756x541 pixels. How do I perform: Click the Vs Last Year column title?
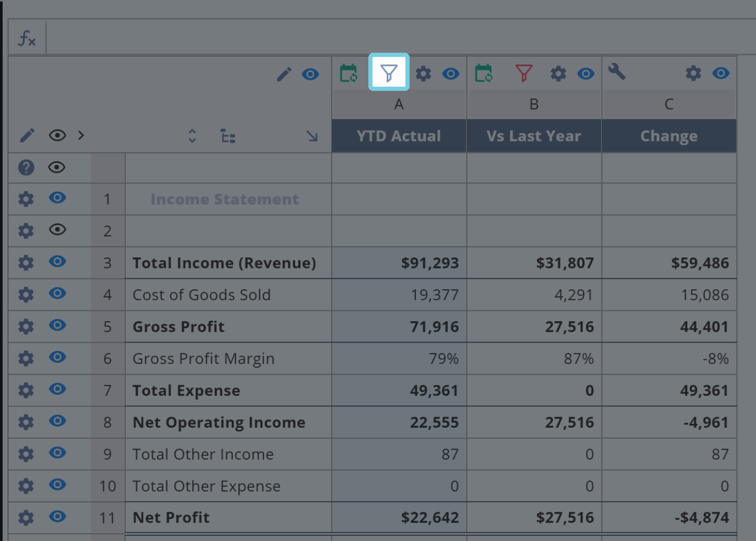[x=534, y=136]
